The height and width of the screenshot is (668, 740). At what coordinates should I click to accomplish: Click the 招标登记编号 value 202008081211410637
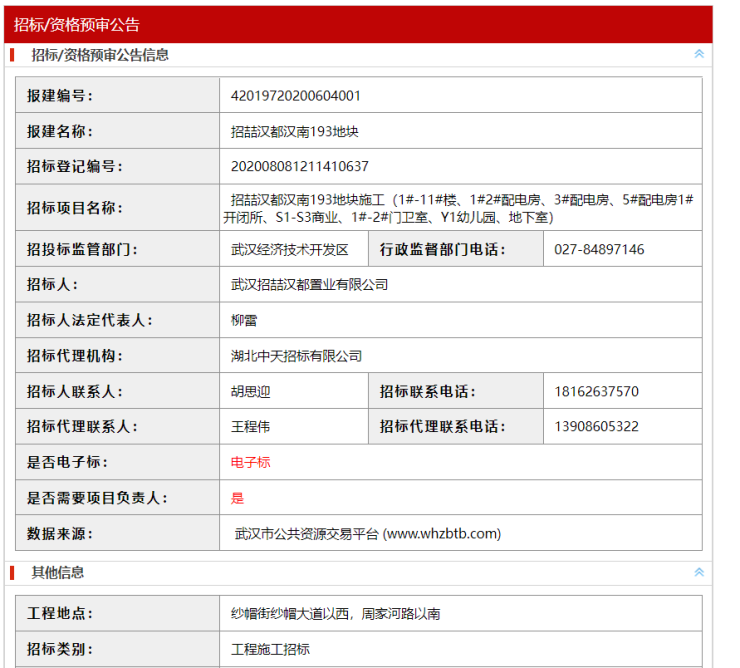point(299,166)
